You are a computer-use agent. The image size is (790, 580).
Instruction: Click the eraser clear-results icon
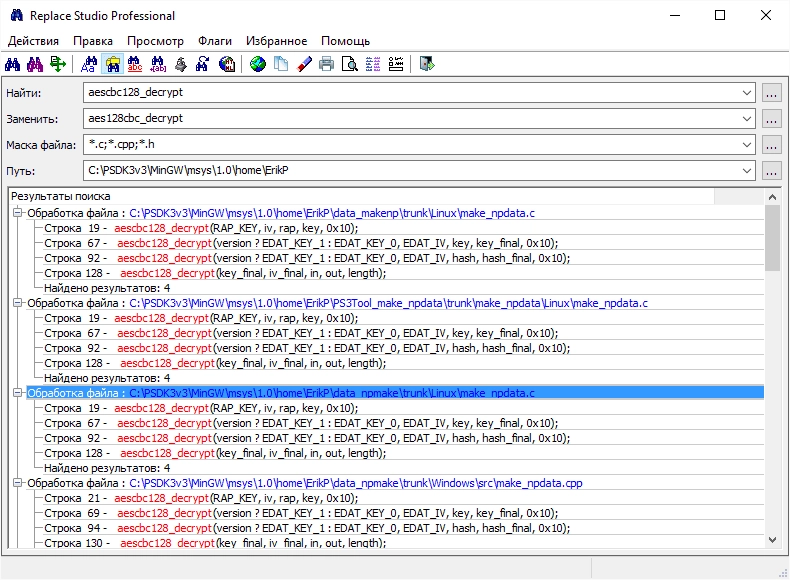tap(304, 64)
